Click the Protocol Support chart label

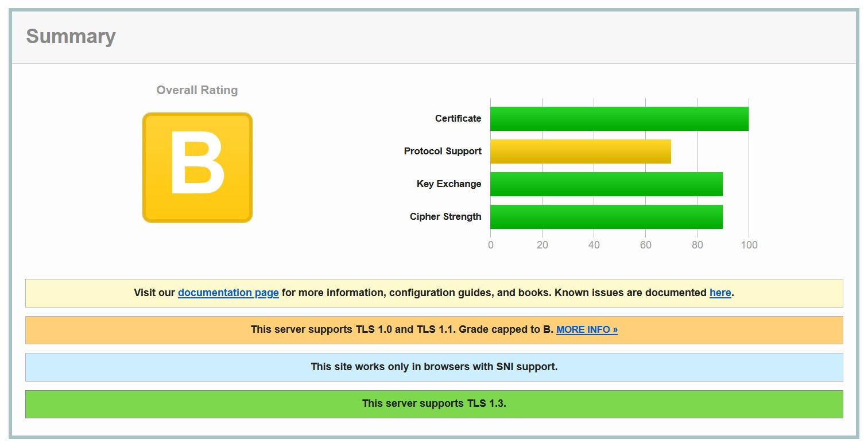pos(443,151)
